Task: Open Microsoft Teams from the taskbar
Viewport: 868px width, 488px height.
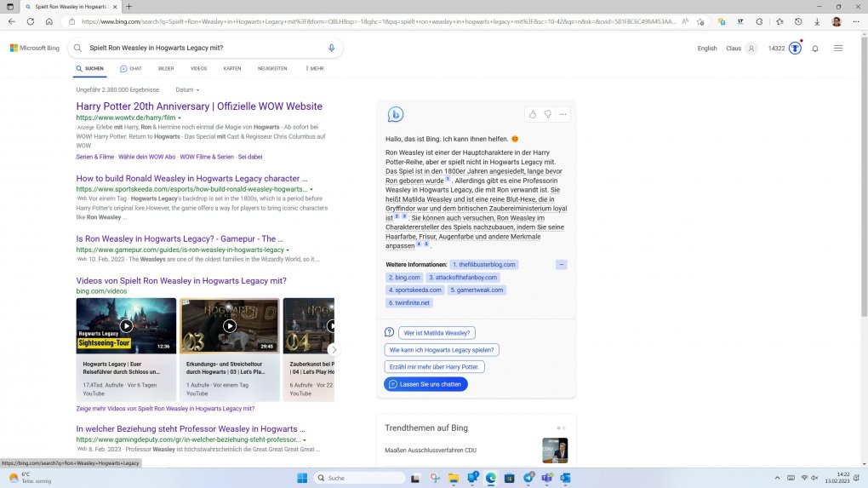Action: (547, 478)
